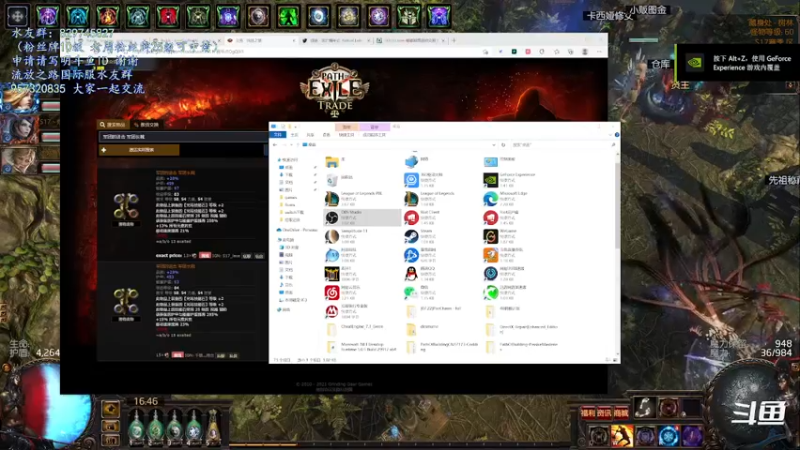Click the green figure buff icon in game

[x=288, y=16]
